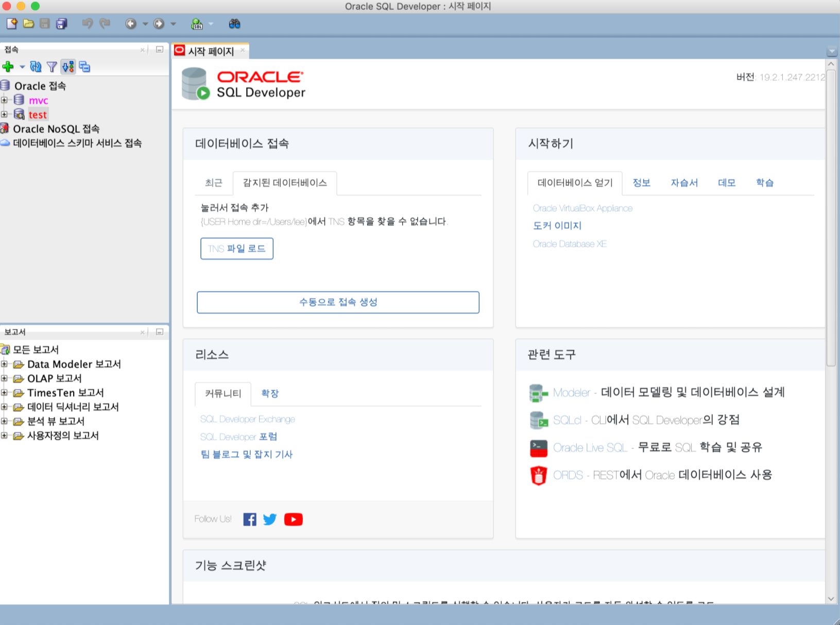Open the Oracle Database XE link

(570, 244)
